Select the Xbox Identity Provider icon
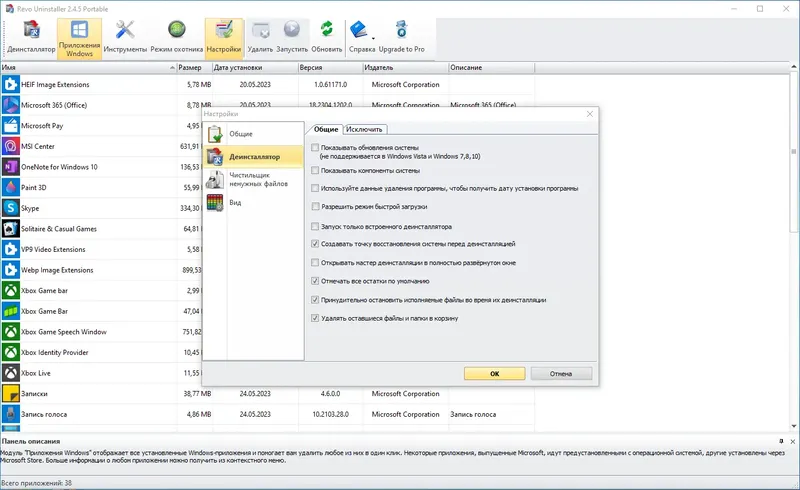800x490 pixels. (x=11, y=352)
